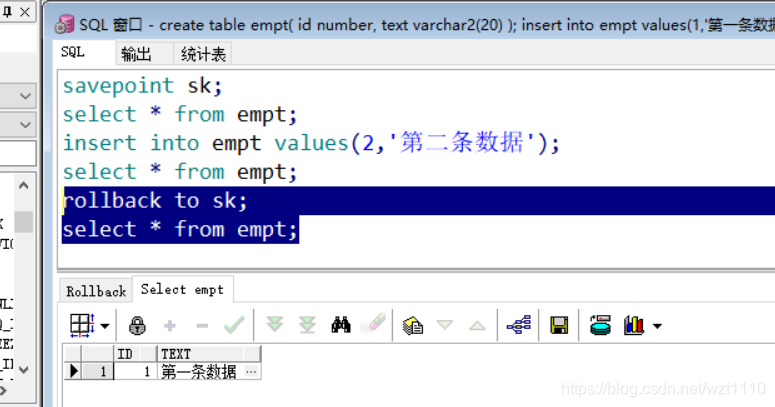Click the left panel scrollbar up arrow
The image size is (775, 407).
(x=23, y=185)
